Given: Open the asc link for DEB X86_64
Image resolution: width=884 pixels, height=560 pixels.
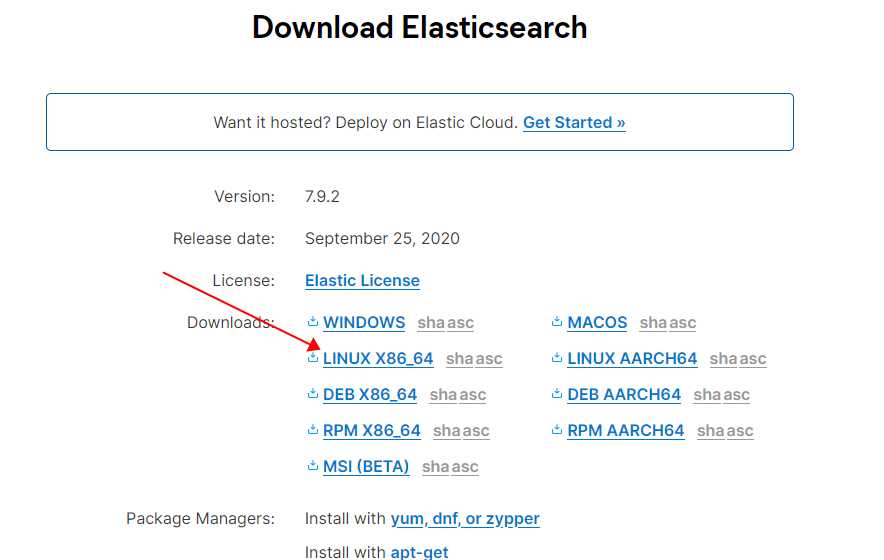Looking at the screenshot, I should click(472, 395).
